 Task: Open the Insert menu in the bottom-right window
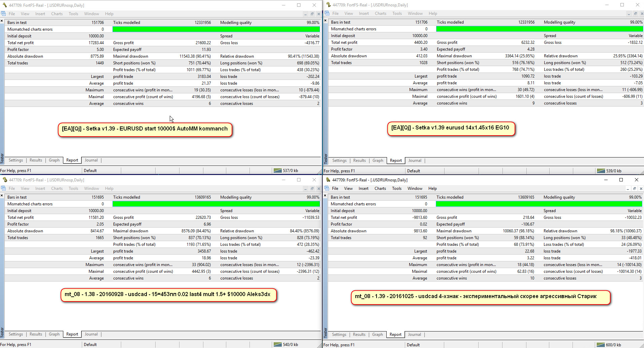click(363, 188)
